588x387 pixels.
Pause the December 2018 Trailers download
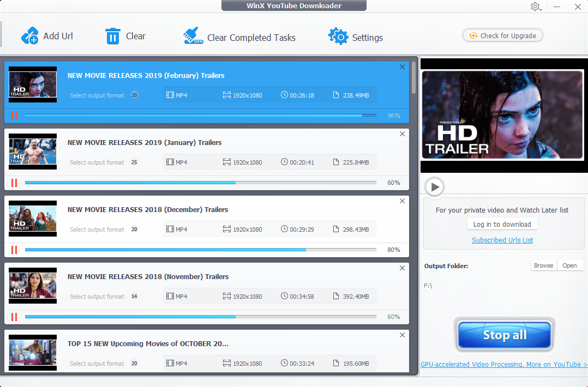click(14, 250)
